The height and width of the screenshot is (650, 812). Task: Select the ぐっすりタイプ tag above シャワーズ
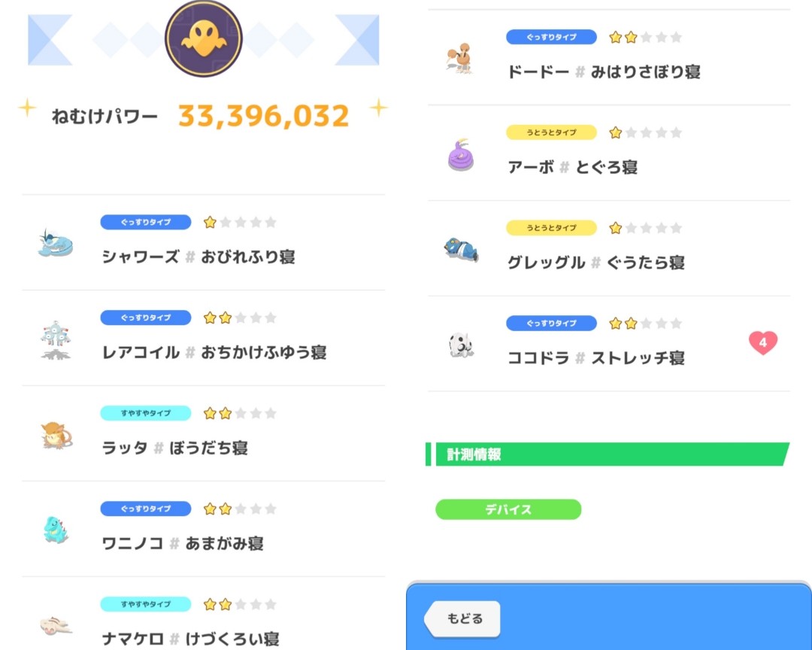pyautogui.click(x=146, y=223)
